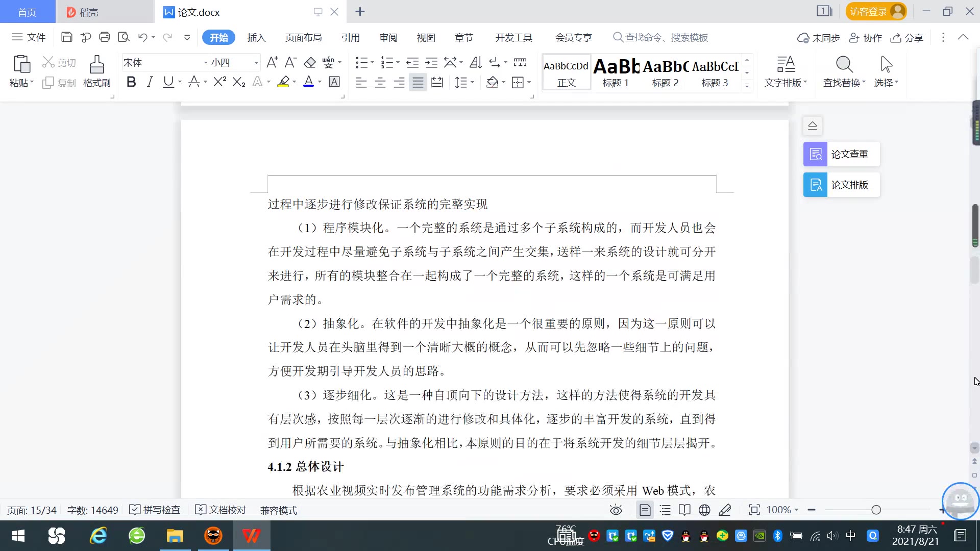Open the Review tab
Image resolution: width=980 pixels, height=551 pixels.
pyautogui.click(x=388, y=37)
